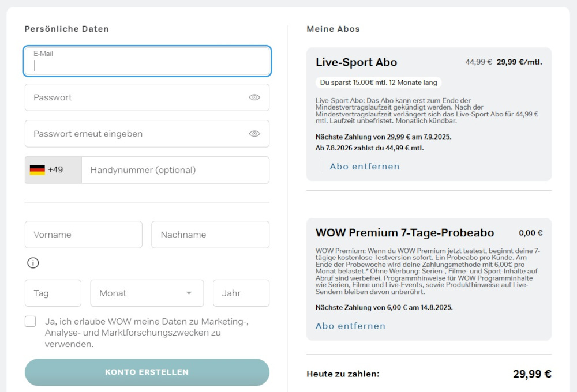Viewport: 577px width, 392px height.
Task: Open the info icon below Vorname
Action: tap(33, 263)
